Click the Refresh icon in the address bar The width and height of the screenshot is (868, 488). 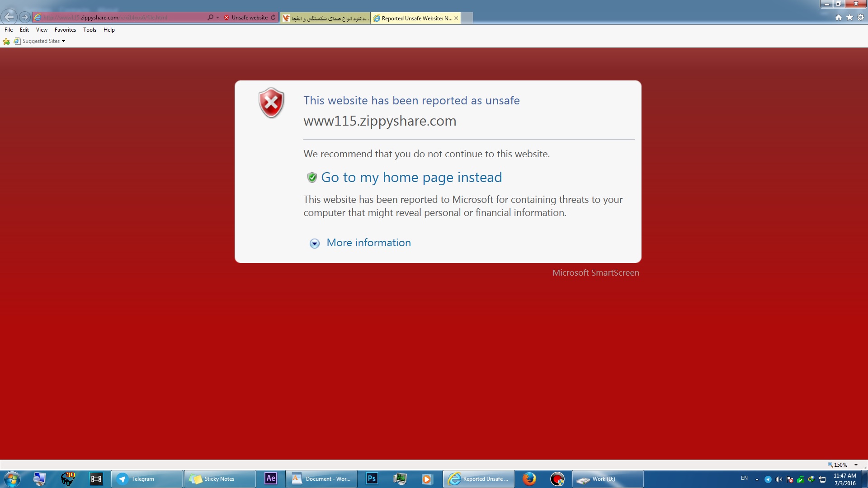pyautogui.click(x=273, y=18)
